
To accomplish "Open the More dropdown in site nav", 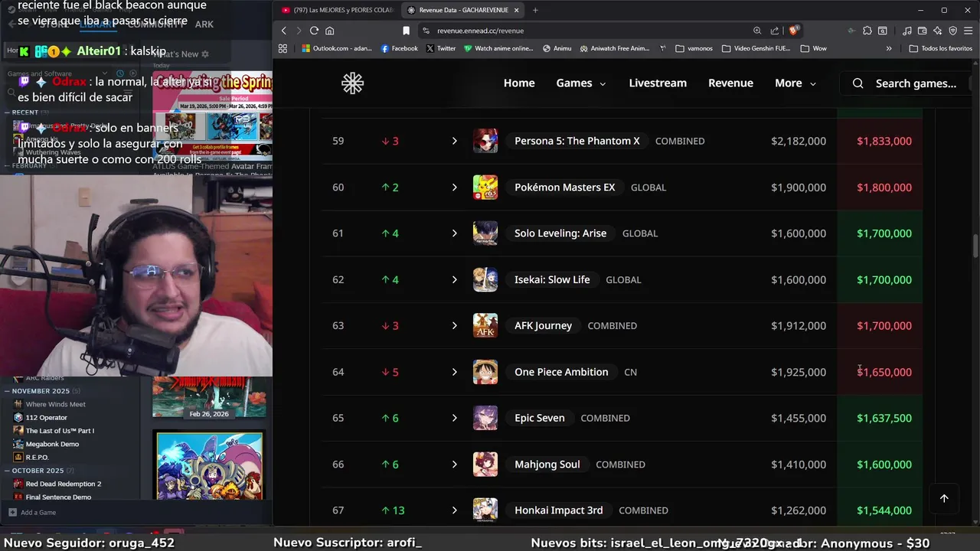I will click(795, 83).
